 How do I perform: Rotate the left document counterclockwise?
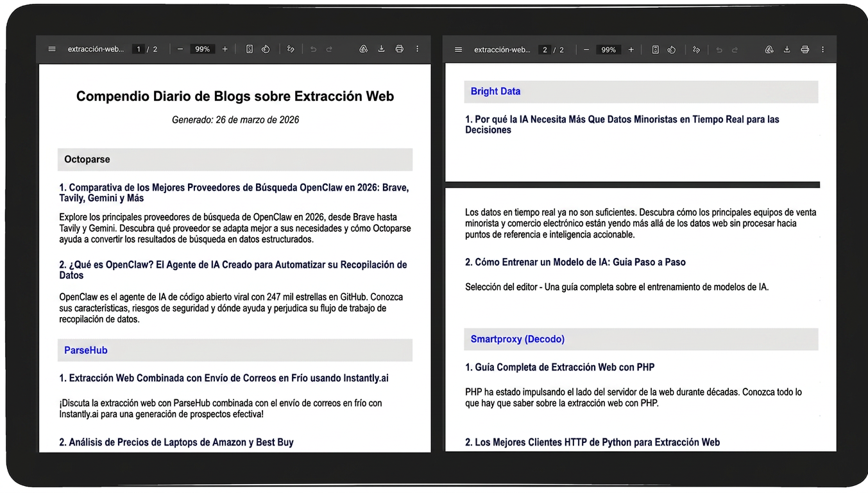pyautogui.click(x=266, y=49)
